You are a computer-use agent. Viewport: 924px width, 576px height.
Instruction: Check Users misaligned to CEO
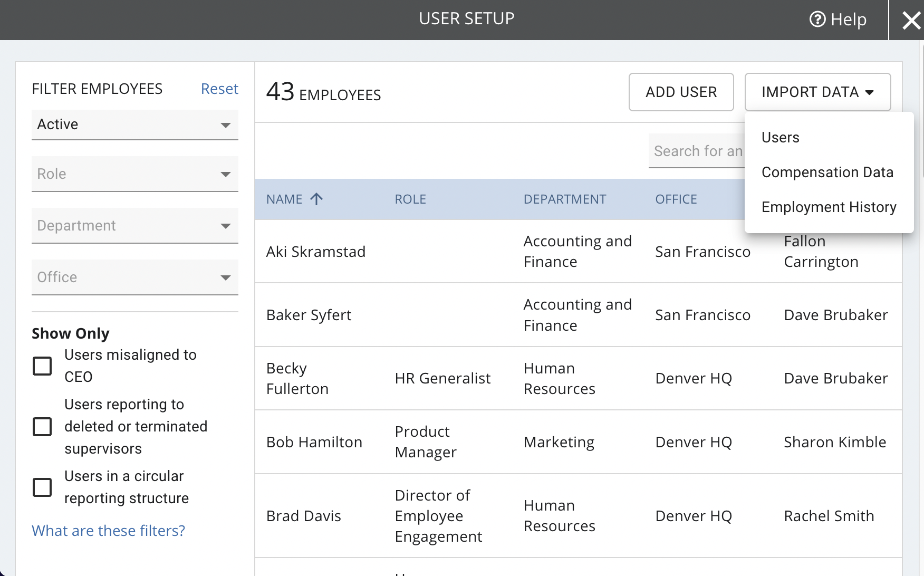pos(42,366)
